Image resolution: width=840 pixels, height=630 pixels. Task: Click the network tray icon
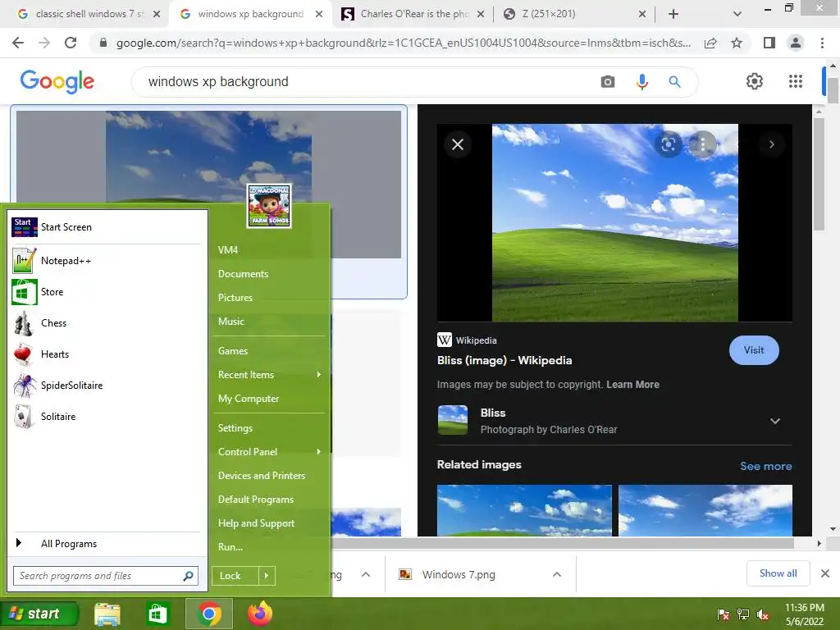(743, 614)
